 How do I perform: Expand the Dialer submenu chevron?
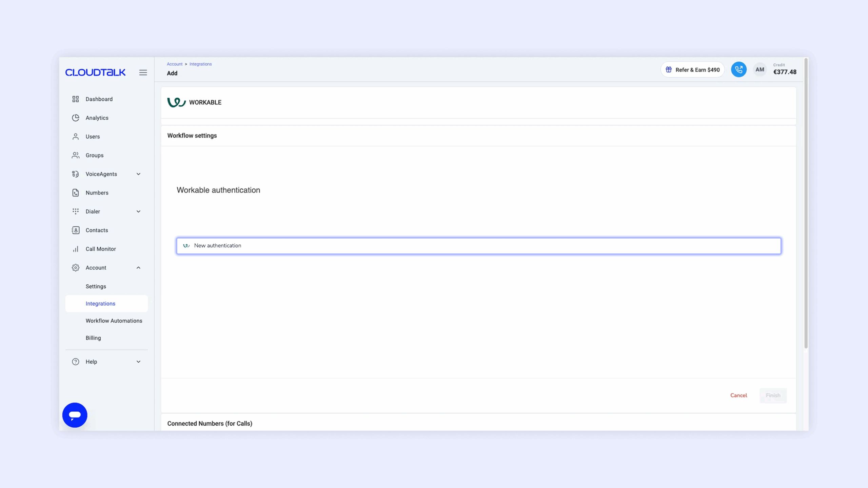point(138,211)
